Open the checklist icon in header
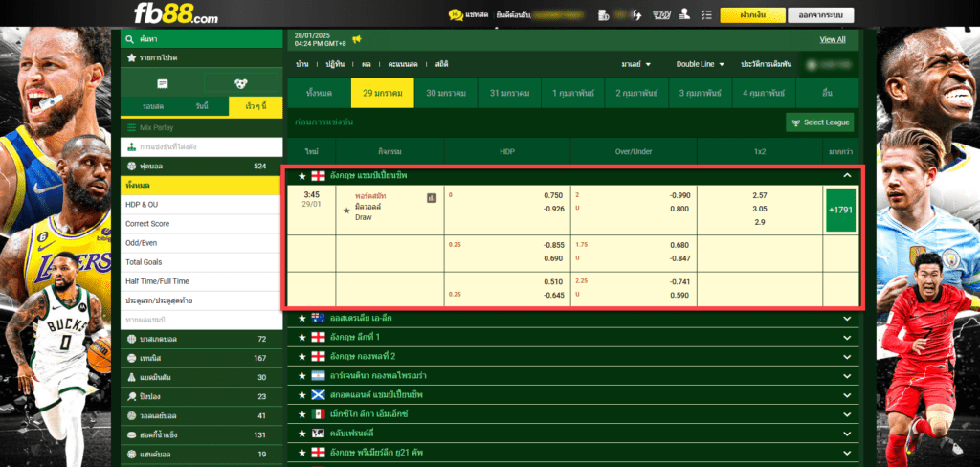Image resolution: width=980 pixels, height=467 pixels. coord(707,15)
